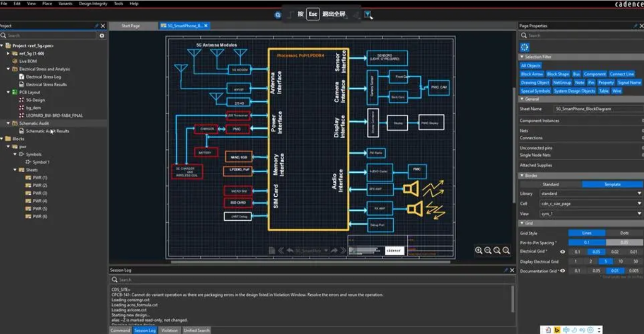The image size is (644, 334).
Task: Select the Standard border option
Action: (550, 184)
